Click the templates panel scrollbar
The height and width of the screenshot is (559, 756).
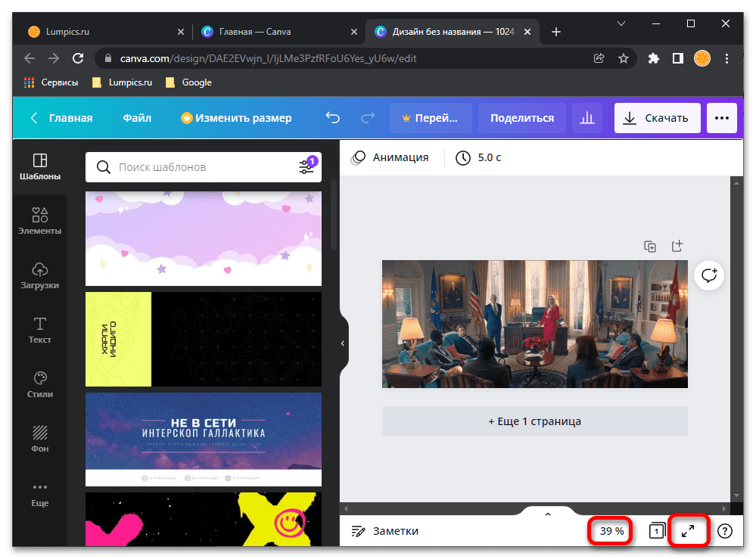tap(333, 215)
